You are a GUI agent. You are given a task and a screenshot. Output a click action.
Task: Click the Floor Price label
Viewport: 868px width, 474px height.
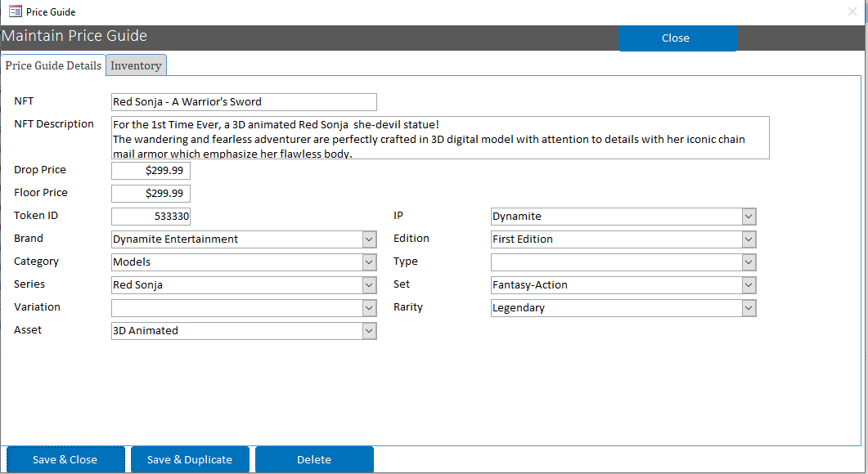click(x=41, y=193)
